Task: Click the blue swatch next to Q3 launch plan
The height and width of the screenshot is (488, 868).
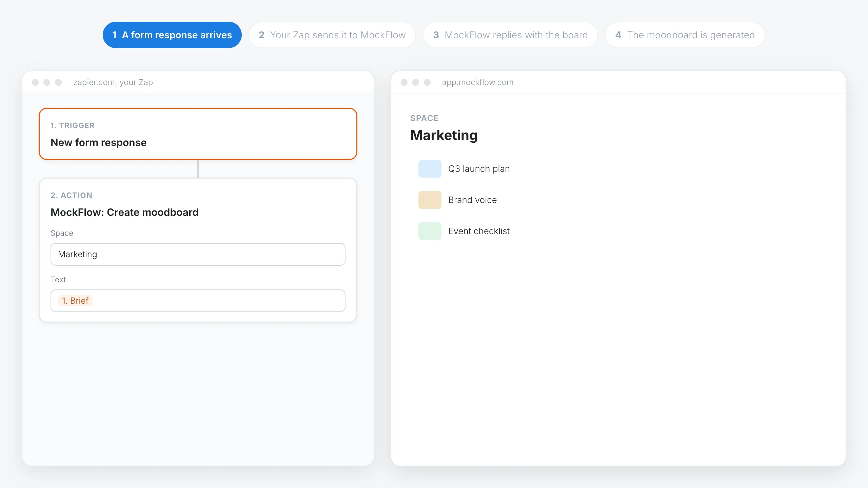Action: (430, 169)
